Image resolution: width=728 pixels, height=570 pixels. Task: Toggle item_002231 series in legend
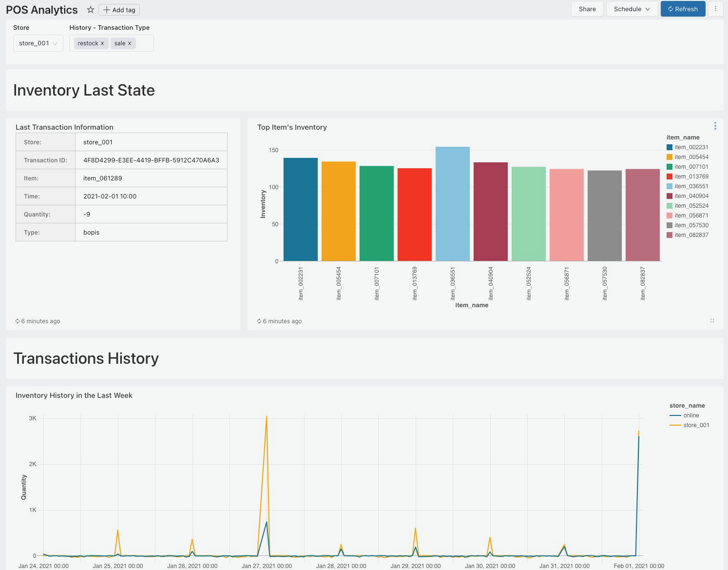point(688,147)
